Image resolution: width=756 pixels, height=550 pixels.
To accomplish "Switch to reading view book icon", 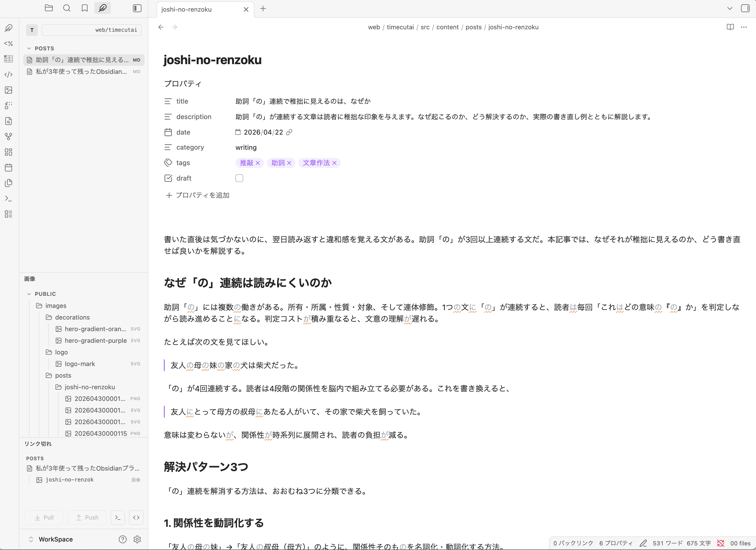I will [730, 27].
